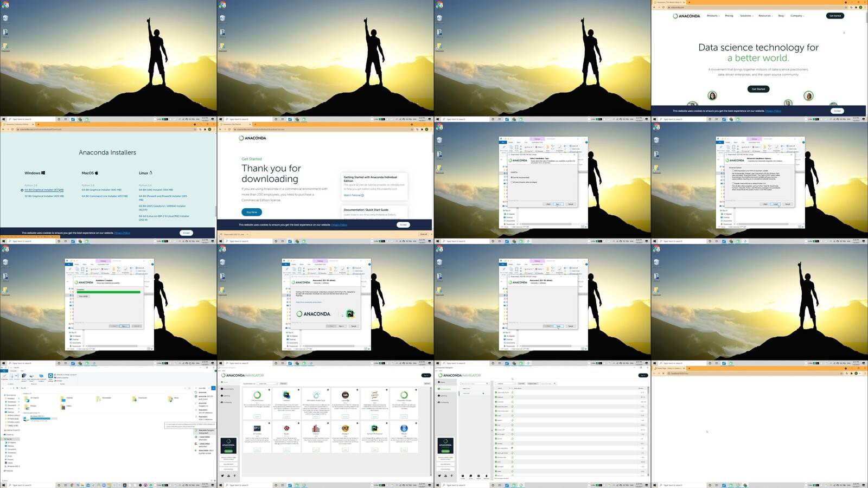Open Pricing in the anaconda.com navigation

click(x=729, y=16)
